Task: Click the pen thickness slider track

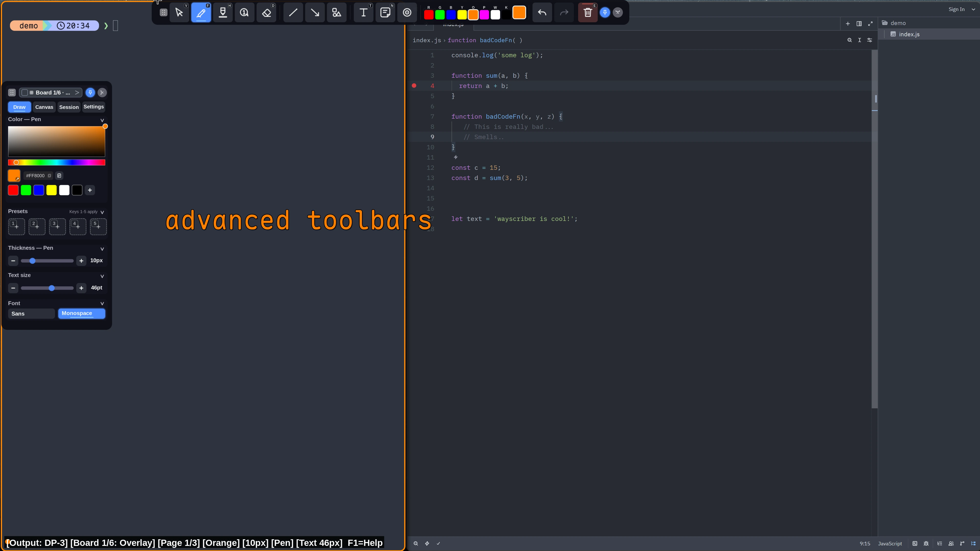Action: coord(47,261)
